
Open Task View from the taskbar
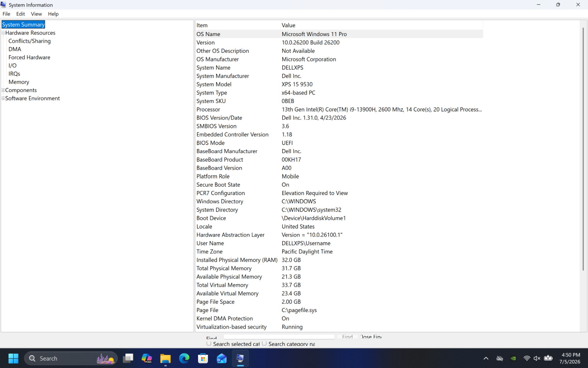(128, 358)
